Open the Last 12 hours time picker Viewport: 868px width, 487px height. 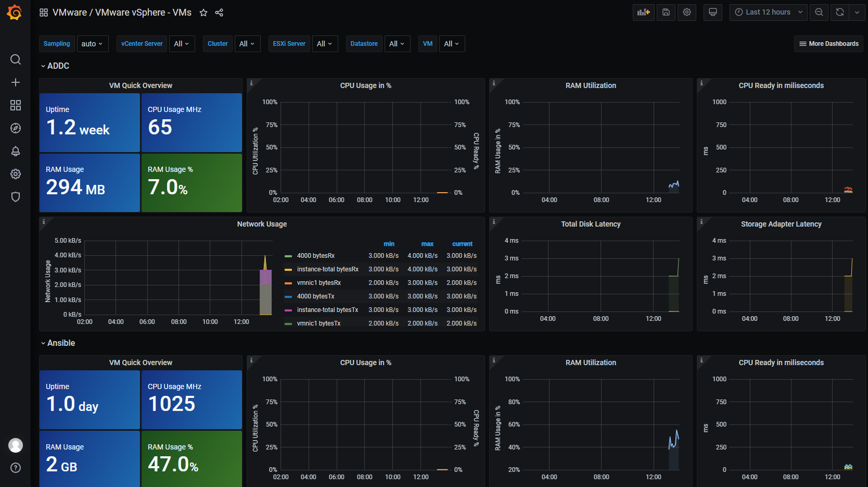pyautogui.click(x=768, y=12)
